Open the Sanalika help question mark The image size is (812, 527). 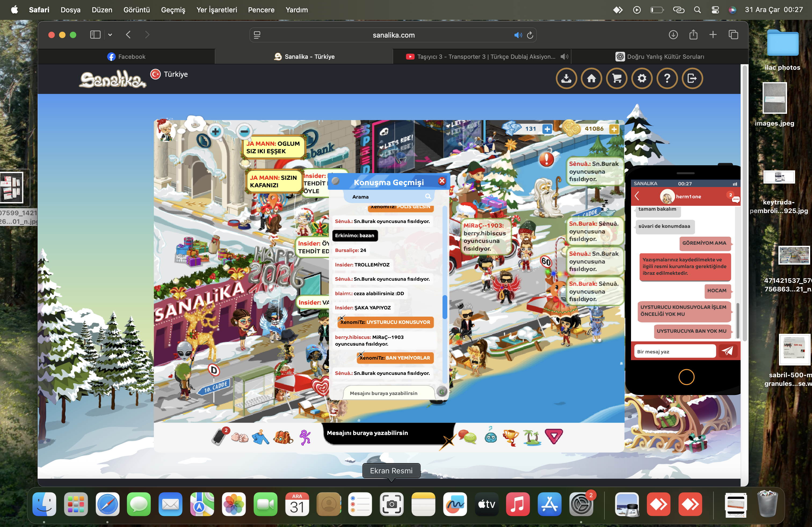(667, 78)
